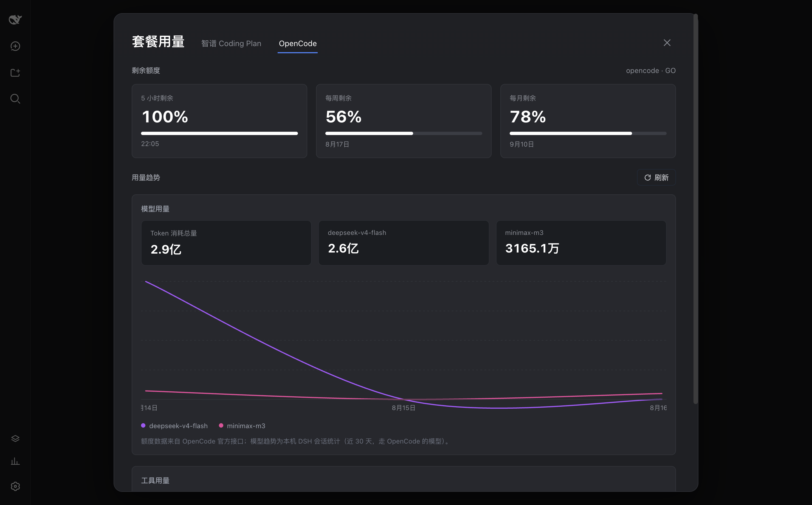812x505 pixels.
Task: Click the 模型用量 panel heading
Action: 155,209
